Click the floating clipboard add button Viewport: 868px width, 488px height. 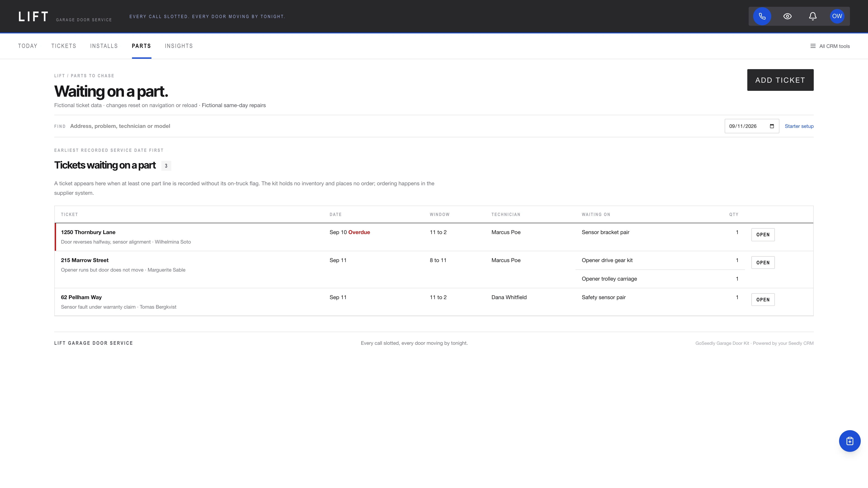pyautogui.click(x=849, y=441)
